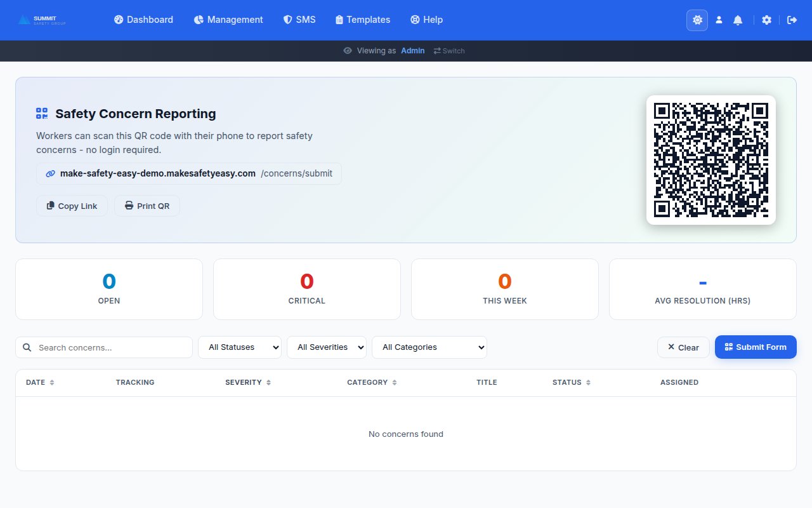Expand the All Categories dropdown
812x508 pixels.
(x=429, y=347)
